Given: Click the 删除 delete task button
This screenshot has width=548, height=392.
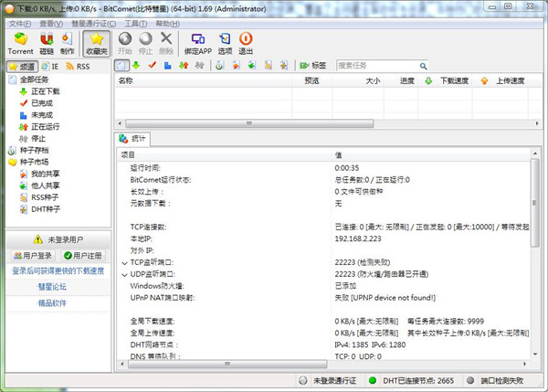Looking at the screenshot, I should [x=166, y=44].
